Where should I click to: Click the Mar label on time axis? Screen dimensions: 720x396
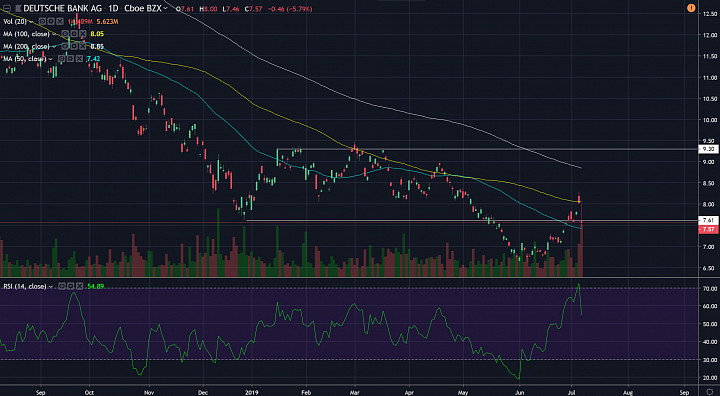[354, 392]
